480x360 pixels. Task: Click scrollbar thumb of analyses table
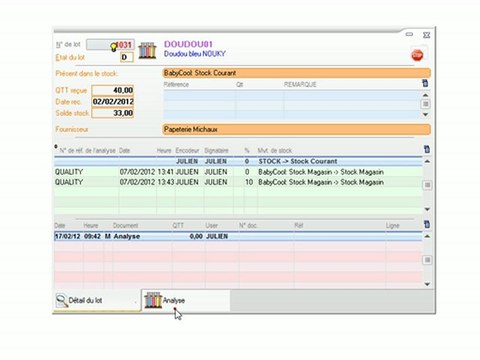[427, 185]
